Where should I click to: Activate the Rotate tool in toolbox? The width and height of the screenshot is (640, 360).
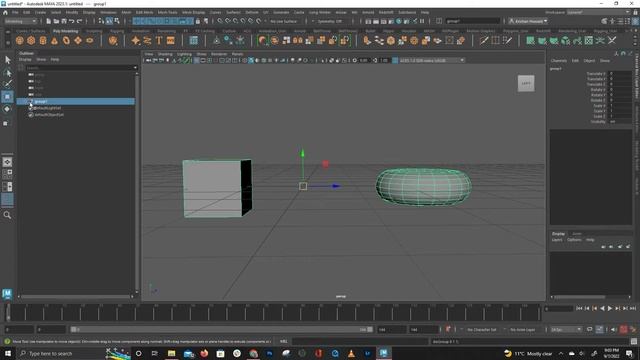[7, 109]
